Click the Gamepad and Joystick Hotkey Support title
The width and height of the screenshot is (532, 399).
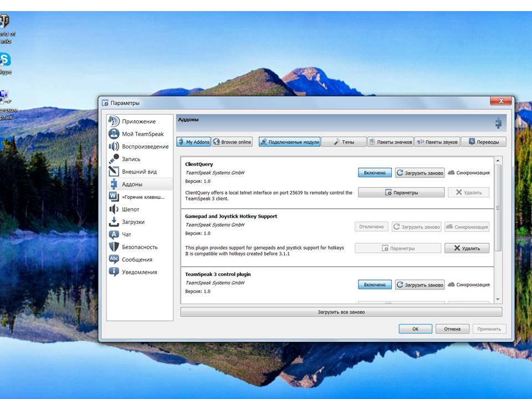[x=231, y=216]
